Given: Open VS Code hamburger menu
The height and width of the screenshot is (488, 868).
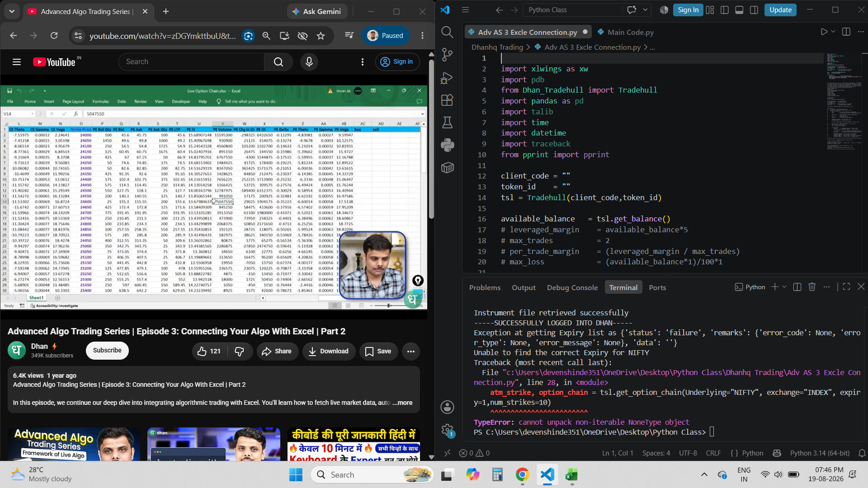Looking at the screenshot, I should point(465,10).
